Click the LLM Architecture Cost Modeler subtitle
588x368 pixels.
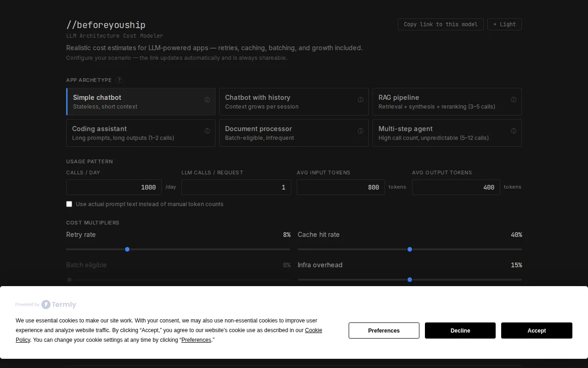pos(114,36)
